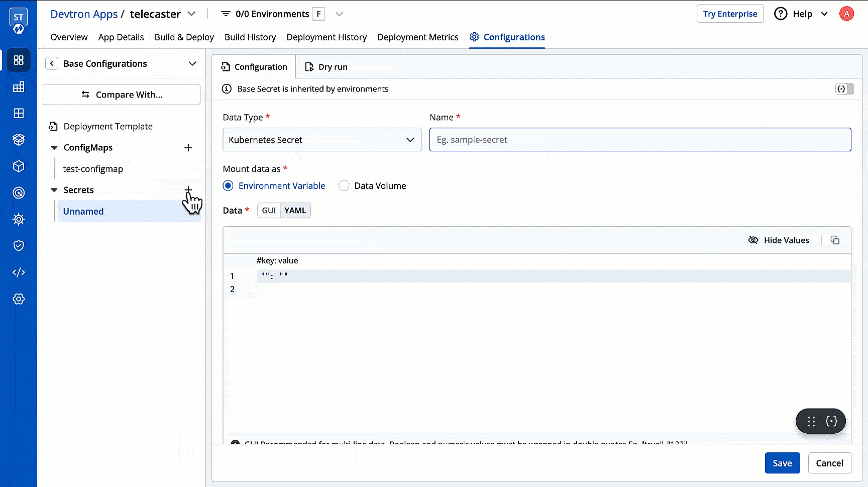Open Jobs table icon in sidebar
The width and height of the screenshot is (868, 487).
(19, 87)
